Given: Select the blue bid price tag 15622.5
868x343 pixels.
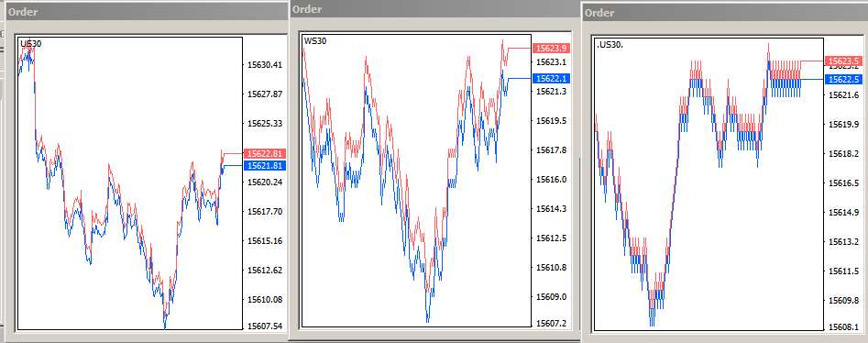Looking at the screenshot, I should [x=843, y=79].
